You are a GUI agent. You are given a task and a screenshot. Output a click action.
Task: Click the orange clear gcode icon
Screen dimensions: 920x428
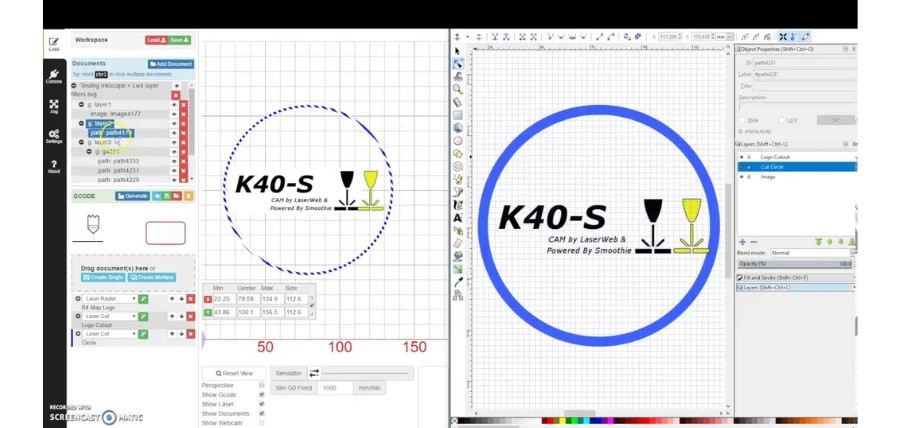(x=188, y=196)
